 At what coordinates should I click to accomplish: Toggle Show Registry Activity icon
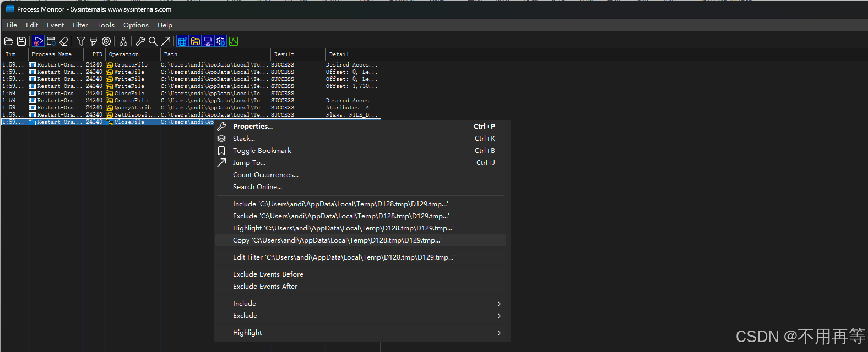tap(182, 41)
